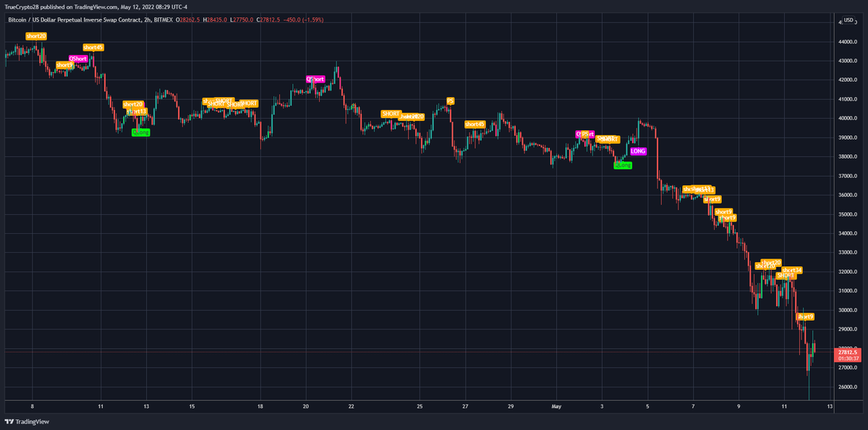Image resolution: width=868 pixels, height=430 pixels.
Task: Click the 18 date label on the time axis
Action: [x=260, y=407]
